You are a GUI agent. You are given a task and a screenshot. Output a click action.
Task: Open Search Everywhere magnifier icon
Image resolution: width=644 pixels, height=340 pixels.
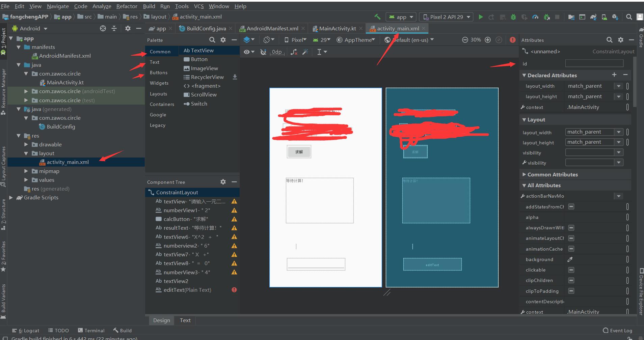click(629, 17)
